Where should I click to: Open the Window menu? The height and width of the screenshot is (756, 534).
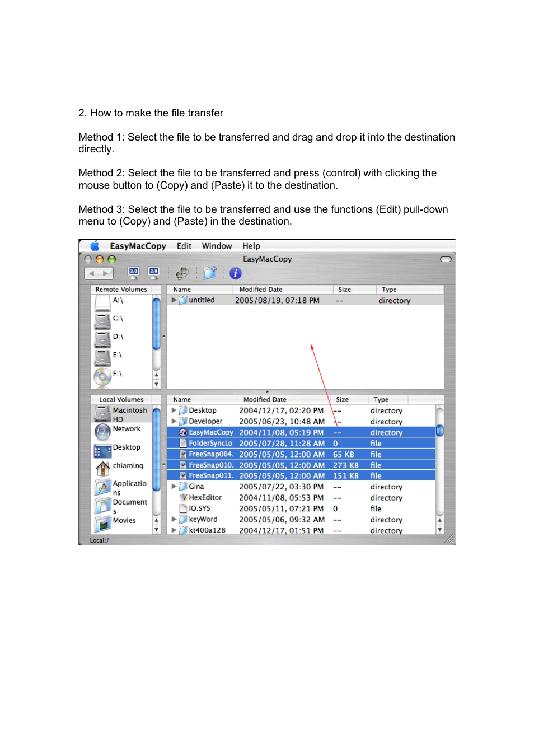pyautogui.click(x=217, y=246)
